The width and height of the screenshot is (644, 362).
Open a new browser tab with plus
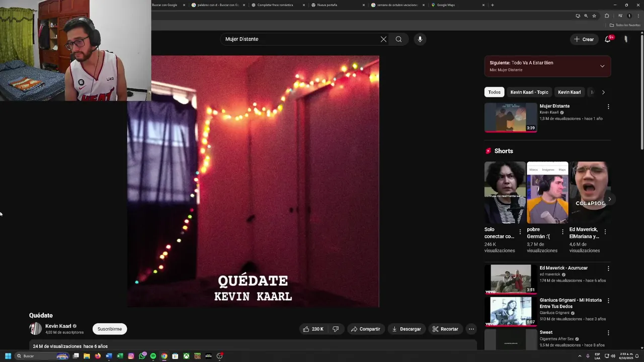(492, 5)
